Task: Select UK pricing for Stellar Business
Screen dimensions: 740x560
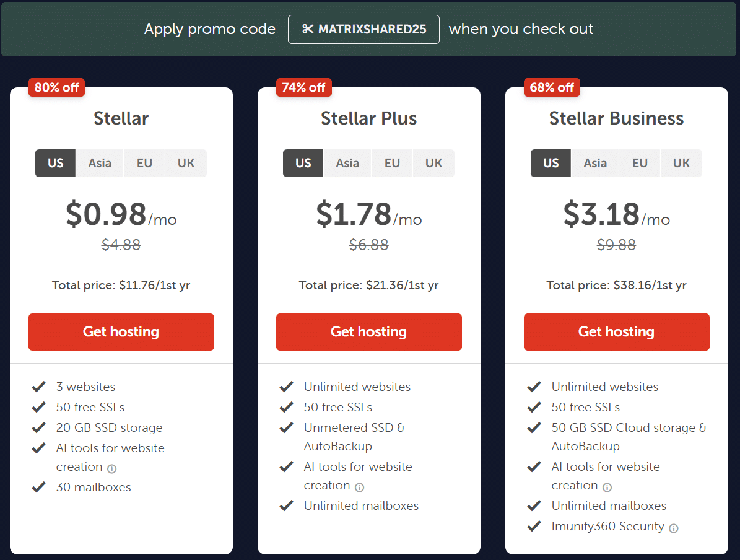Action: pyautogui.click(x=681, y=163)
